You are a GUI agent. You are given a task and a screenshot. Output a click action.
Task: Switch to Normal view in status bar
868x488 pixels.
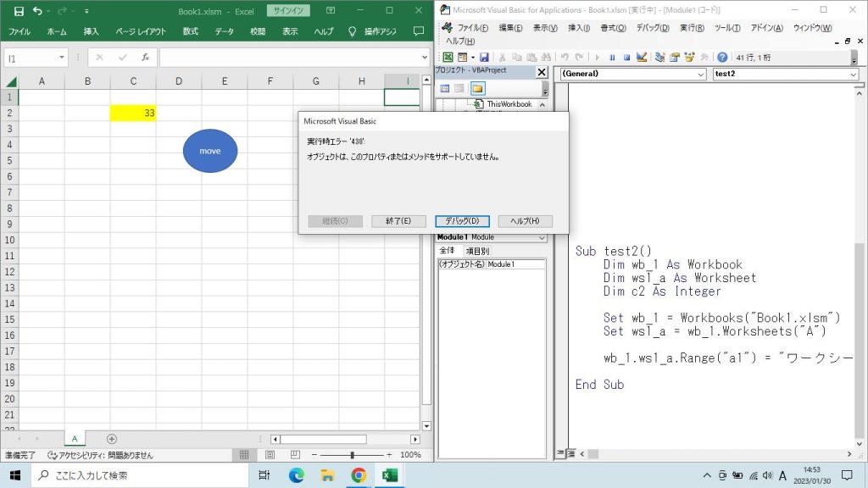(244, 455)
